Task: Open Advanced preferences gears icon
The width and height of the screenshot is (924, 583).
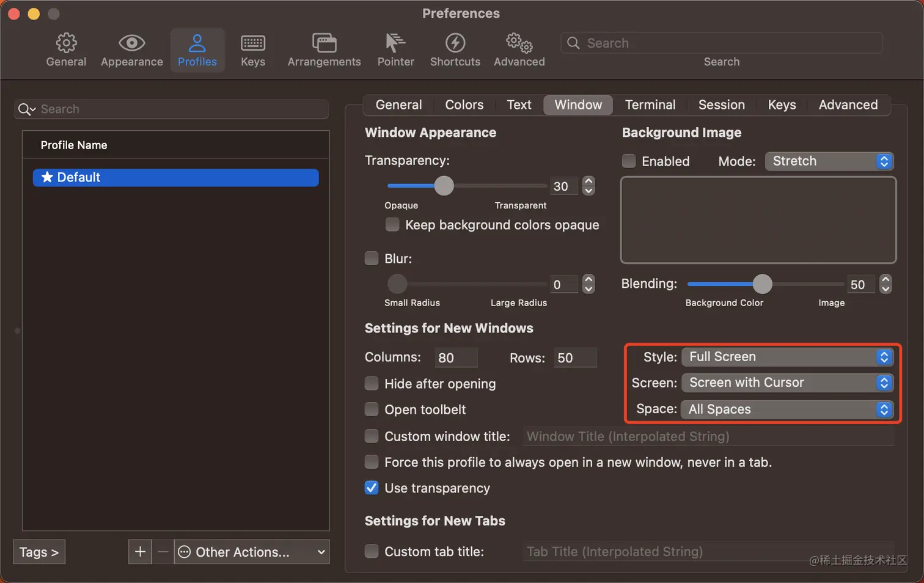Action: pyautogui.click(x=519, y=43)
